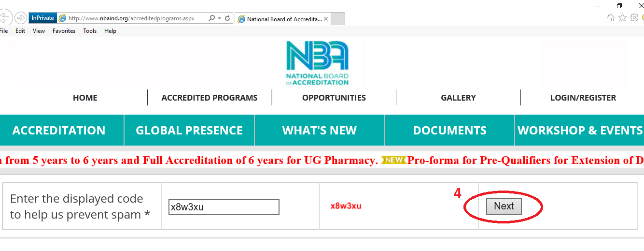Image resolution: width=644 pixels, height=251 pixels.
Task: Click the Next button
Action: coord(504,207)
